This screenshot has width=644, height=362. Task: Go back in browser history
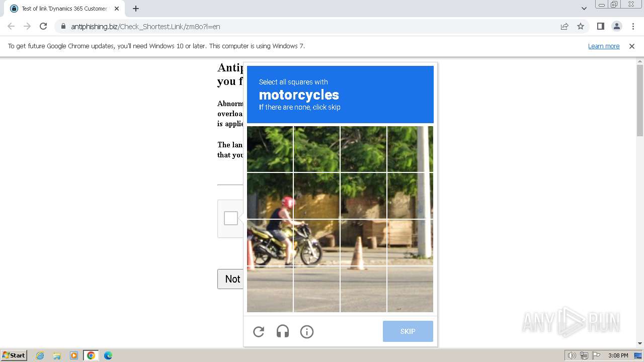tap(11, 26)
